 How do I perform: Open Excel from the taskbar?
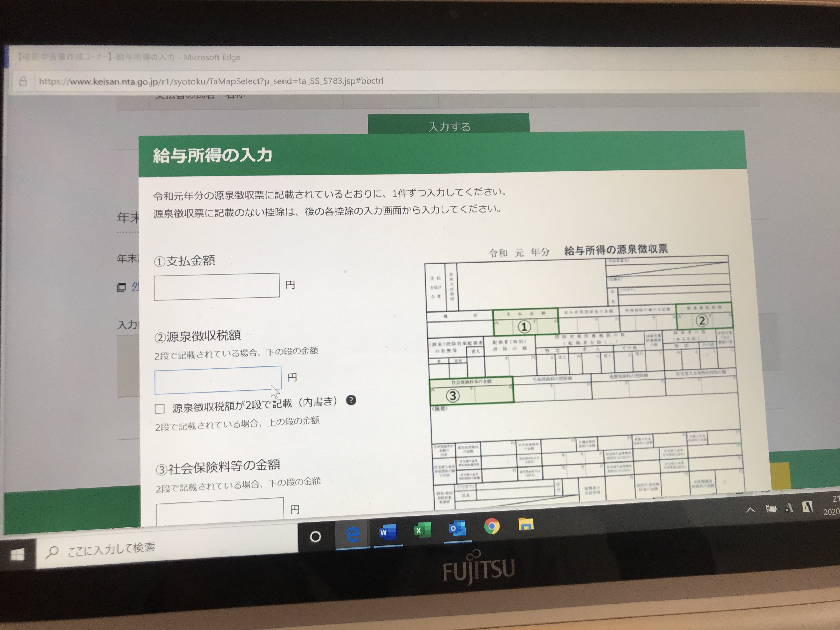(422, 530)
